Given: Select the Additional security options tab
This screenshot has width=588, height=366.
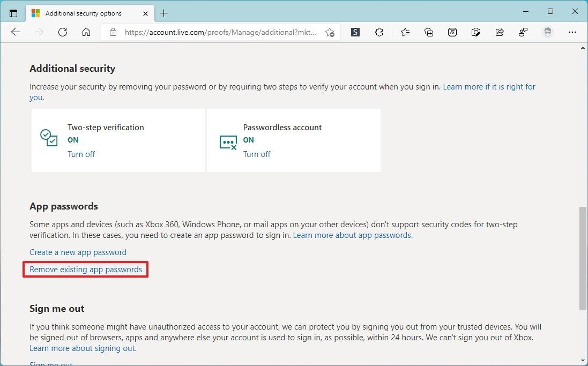Looking at the screenshot, I should click(x=86, y=13).
